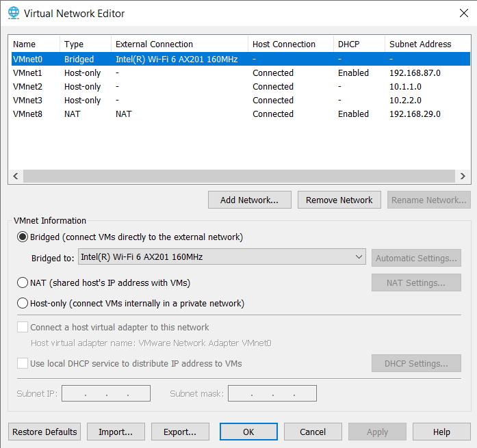
Task: Click subnet address 192.168.29.0
Action: click(x=415, y=114)
